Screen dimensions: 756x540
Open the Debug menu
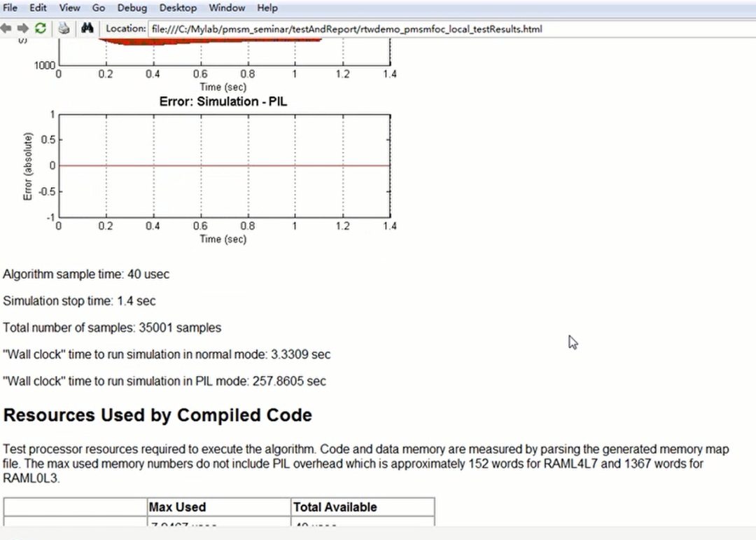tap(132, 8)
